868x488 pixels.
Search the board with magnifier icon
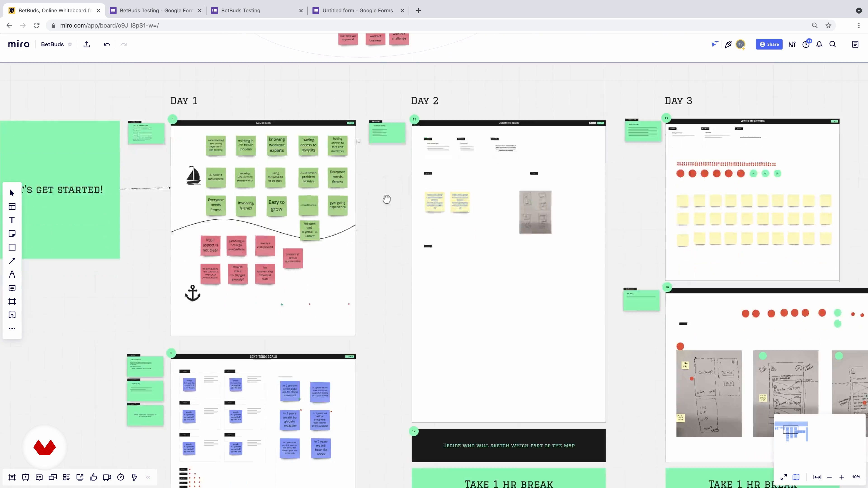(833, 44)
